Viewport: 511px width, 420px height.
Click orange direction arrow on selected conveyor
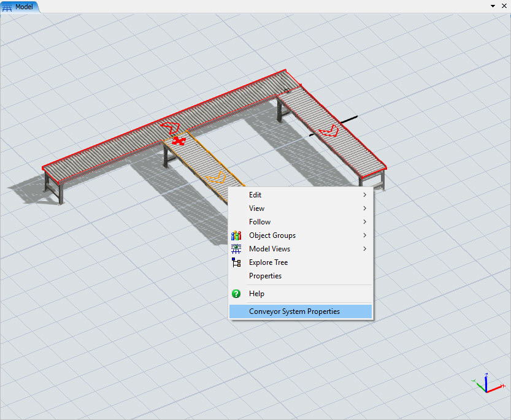216,177
